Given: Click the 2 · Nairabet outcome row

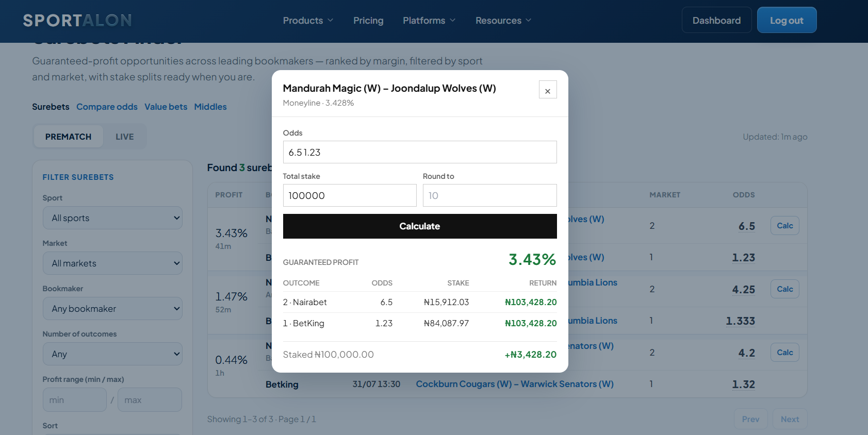Looking at the screenshot, I should [x=420, y=302].
